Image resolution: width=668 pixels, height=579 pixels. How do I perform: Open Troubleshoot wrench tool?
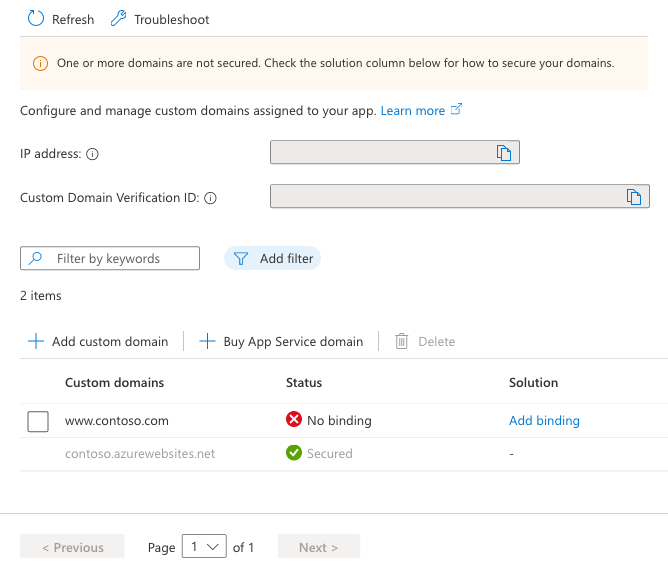119,19
